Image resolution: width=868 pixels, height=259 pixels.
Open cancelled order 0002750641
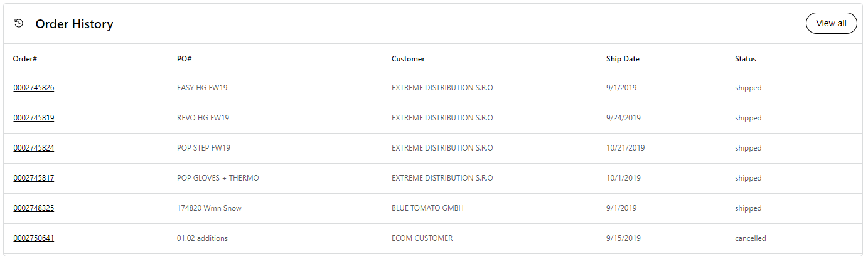(34, 238)
